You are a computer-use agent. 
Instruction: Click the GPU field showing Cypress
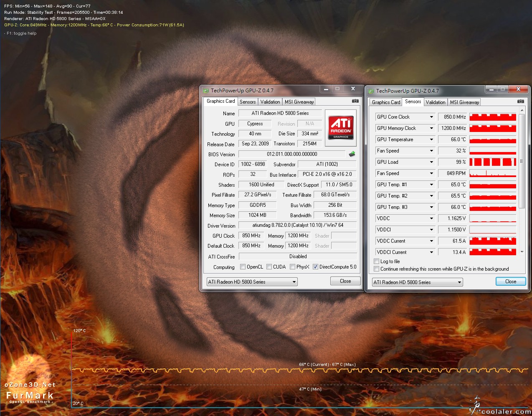point(255,124)
